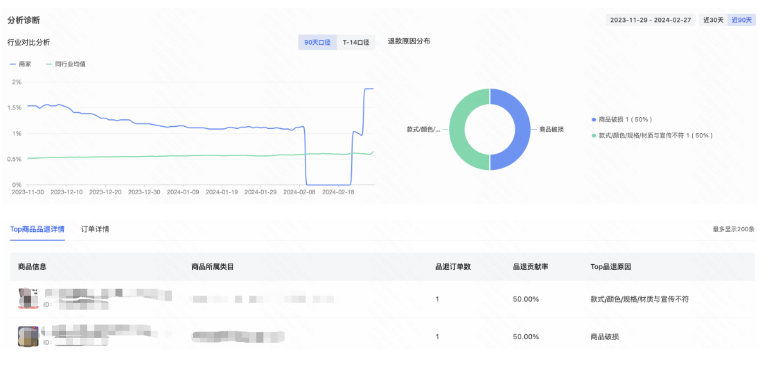This screenshot has width=775, height=368.
Task: Click 款式/颜色/规格/材质与宣传不符 reason cell in table
Action: (x=640, y=299)
